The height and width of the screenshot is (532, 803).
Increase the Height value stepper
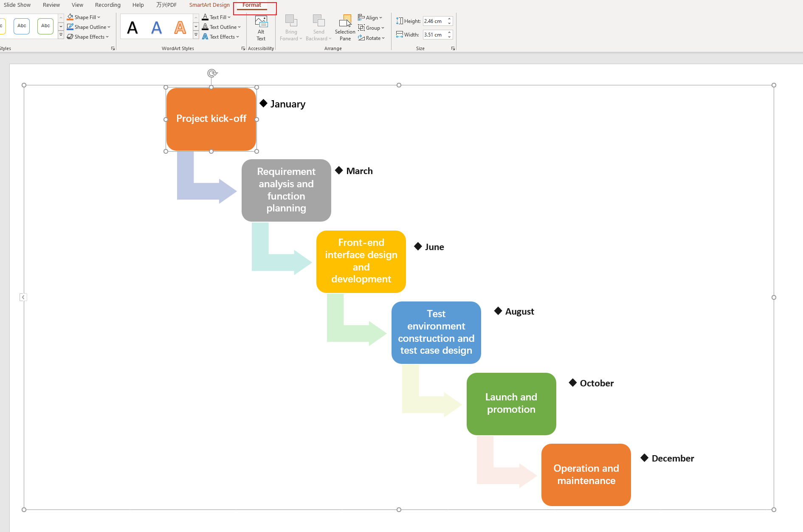click(449, 19)
